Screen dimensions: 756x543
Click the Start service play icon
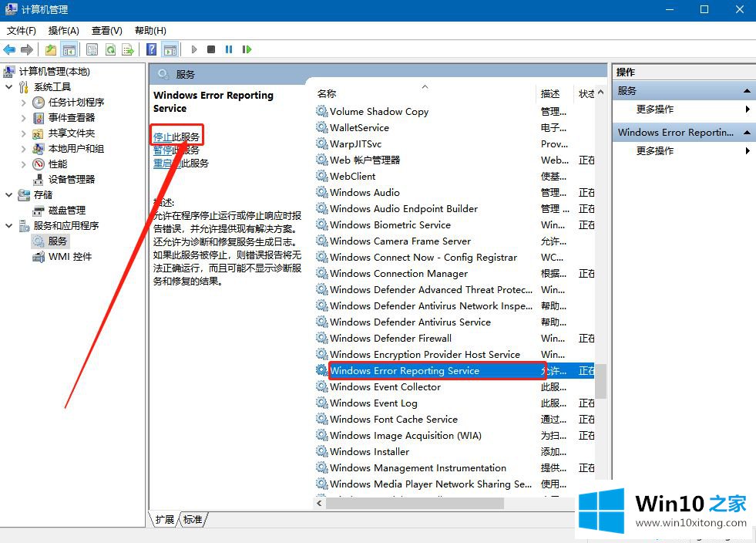(194, 49)
